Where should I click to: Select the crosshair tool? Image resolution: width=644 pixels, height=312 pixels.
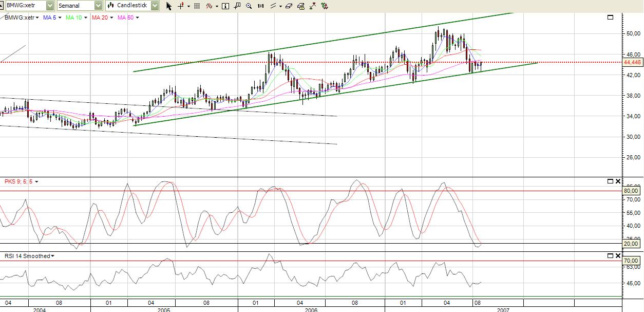tap(180, 6)
